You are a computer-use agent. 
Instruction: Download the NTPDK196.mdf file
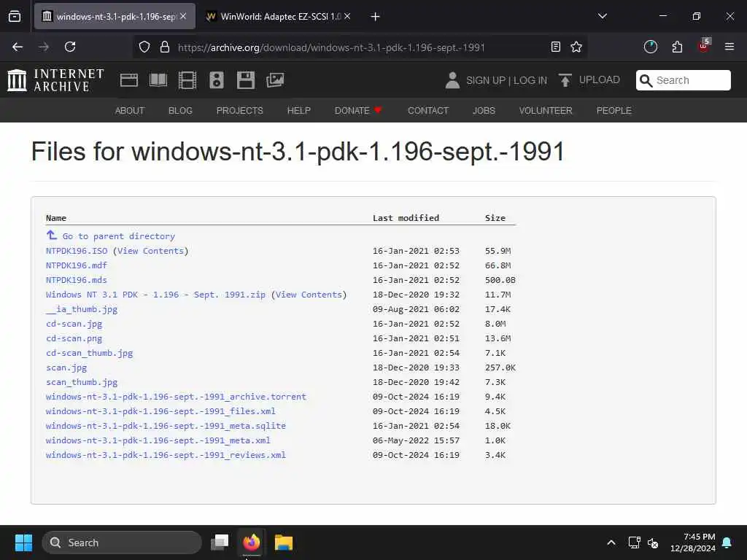[x=76, y=265]
